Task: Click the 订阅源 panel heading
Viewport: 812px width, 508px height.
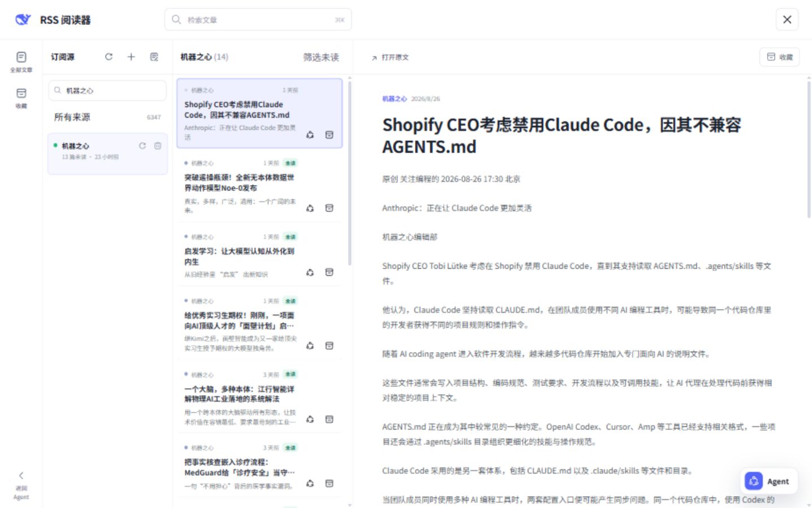Action: coord(63,57)
